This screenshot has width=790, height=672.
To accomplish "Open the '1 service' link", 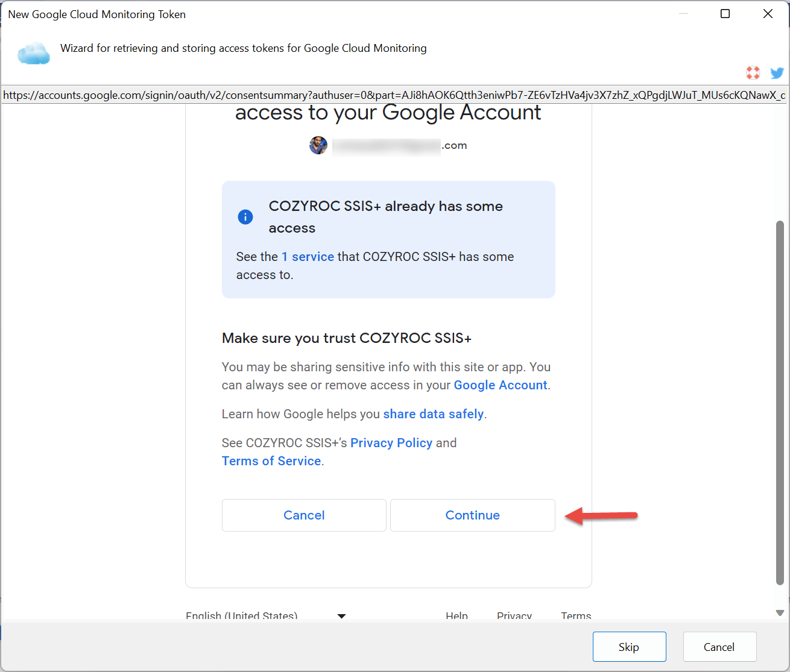I will [308, 257].
